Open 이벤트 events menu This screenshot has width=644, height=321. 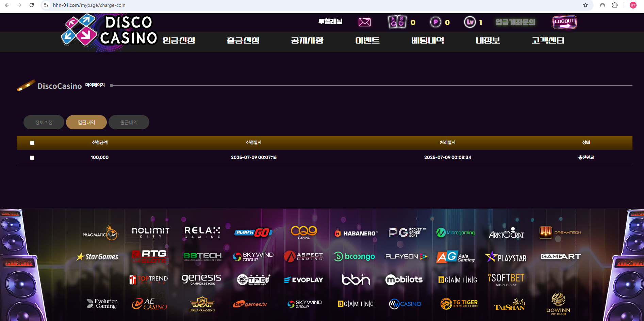pyautogui.click(x=367, y=40)
